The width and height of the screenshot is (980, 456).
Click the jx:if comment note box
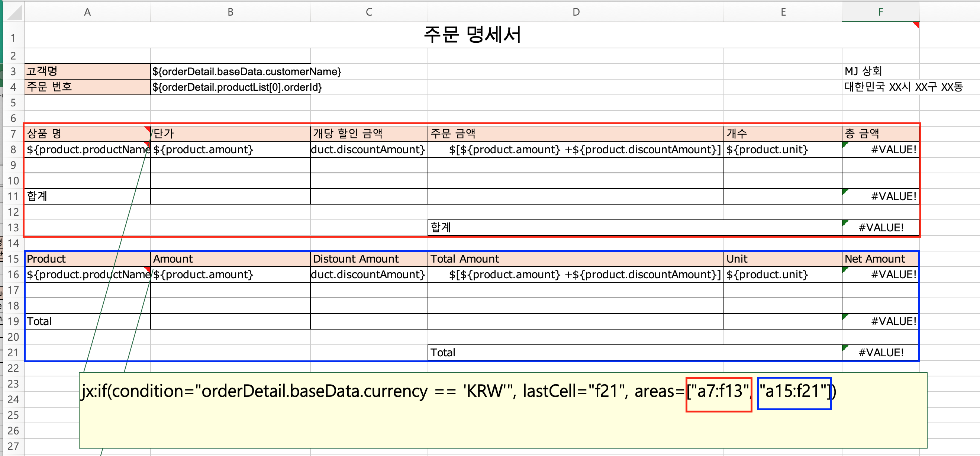pos(503,410)
